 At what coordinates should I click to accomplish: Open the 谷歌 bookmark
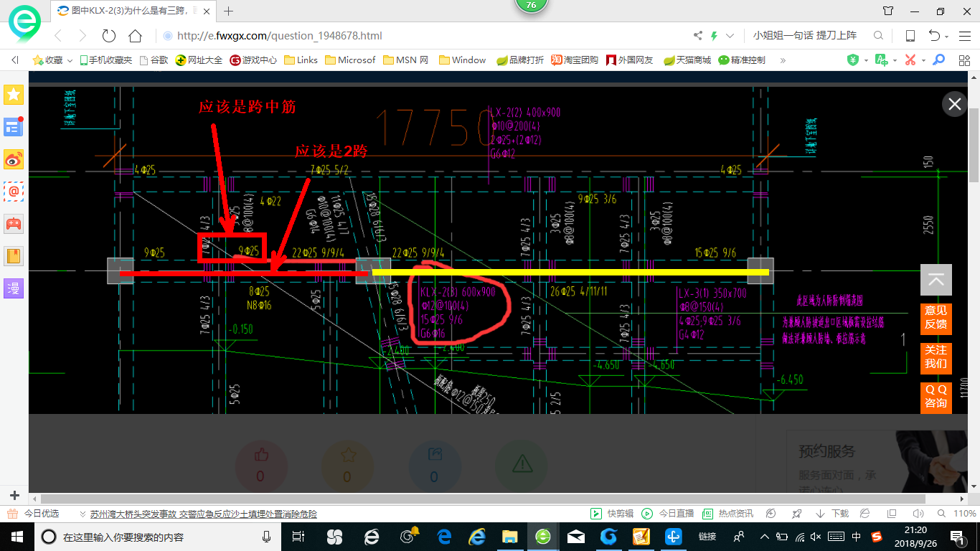click(x=154, y=60)
